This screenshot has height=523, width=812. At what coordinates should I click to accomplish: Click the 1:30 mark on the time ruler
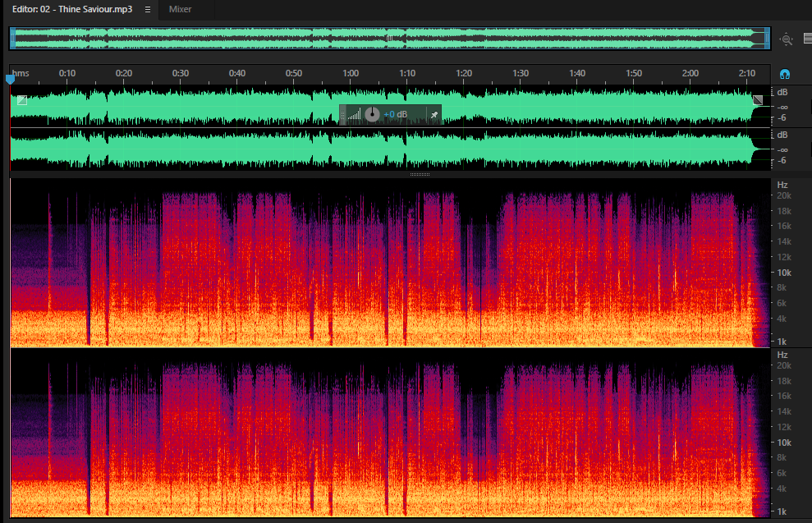tap(521, 73)
